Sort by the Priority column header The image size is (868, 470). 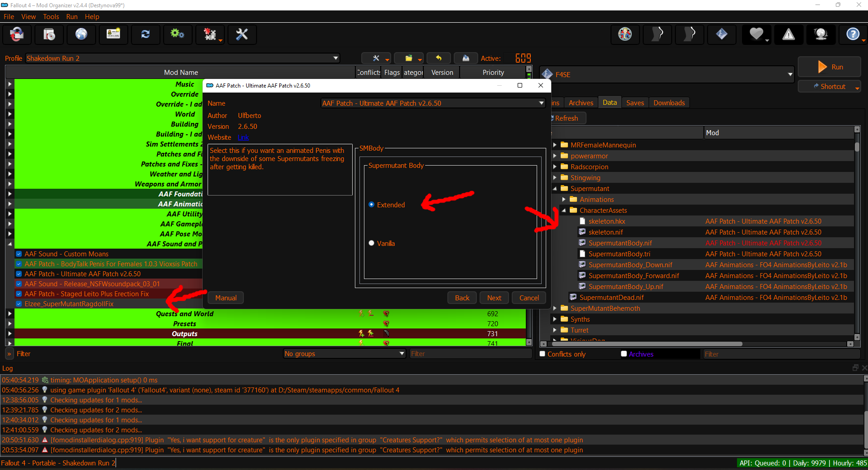[493, 73]
